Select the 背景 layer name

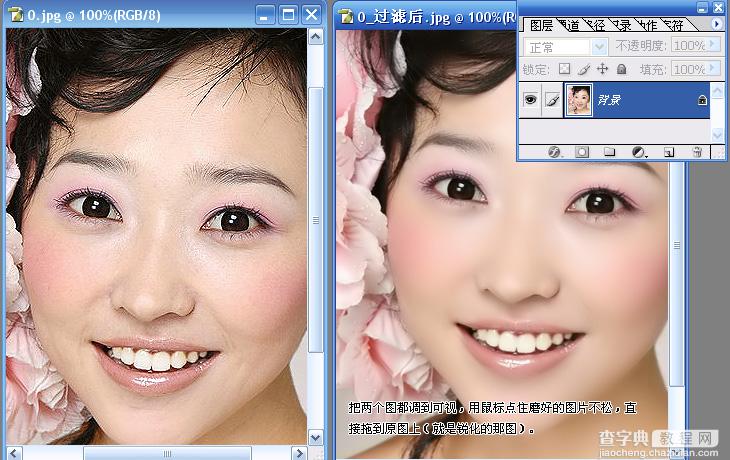609,100
